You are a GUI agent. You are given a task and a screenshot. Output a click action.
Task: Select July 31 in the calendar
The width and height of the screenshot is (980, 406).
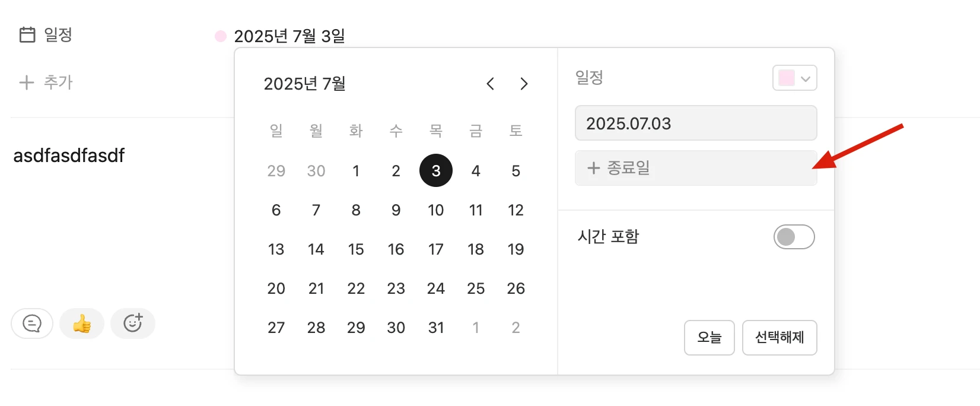tap(436, 328)
